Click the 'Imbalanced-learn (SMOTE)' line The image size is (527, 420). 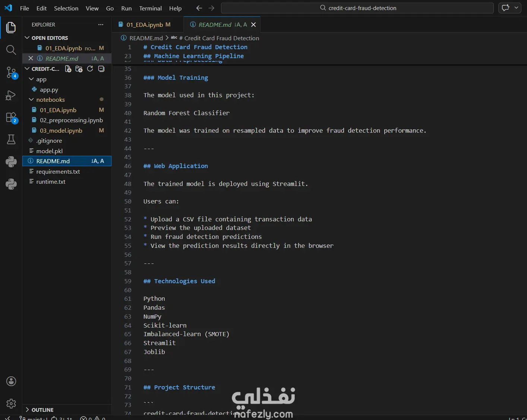pyautogui.click(x=186, y=334)
